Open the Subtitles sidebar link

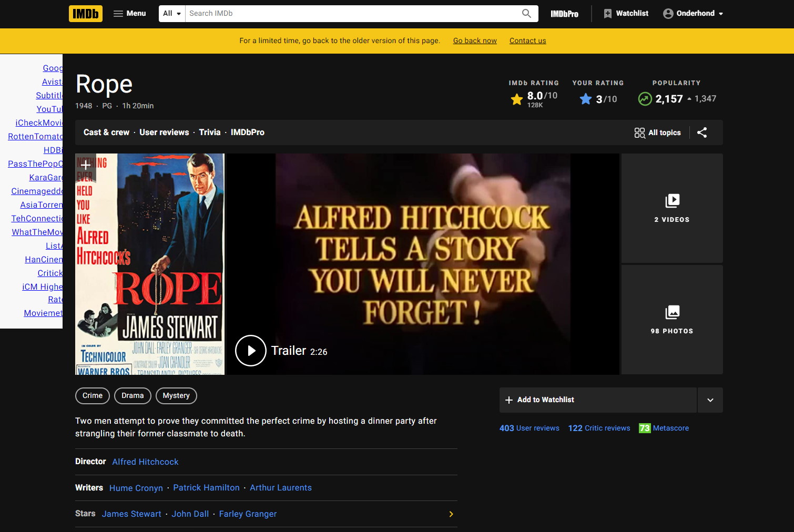pyautogui.click(x=49, y=96)
